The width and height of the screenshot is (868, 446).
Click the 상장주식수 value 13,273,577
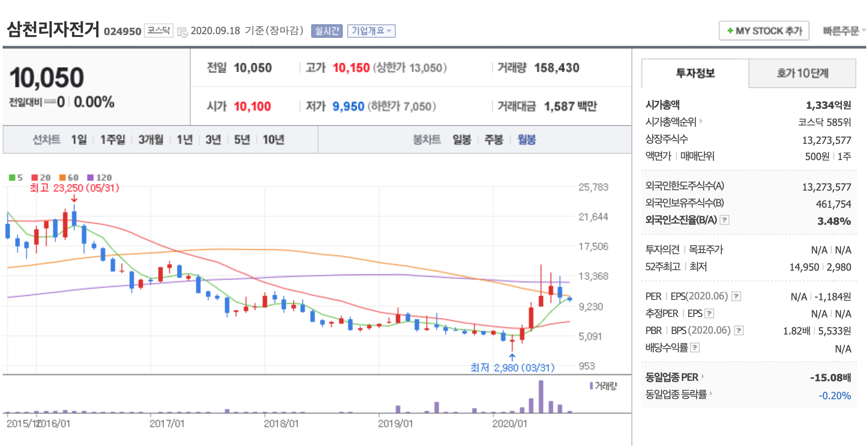(x=827, y=140)
